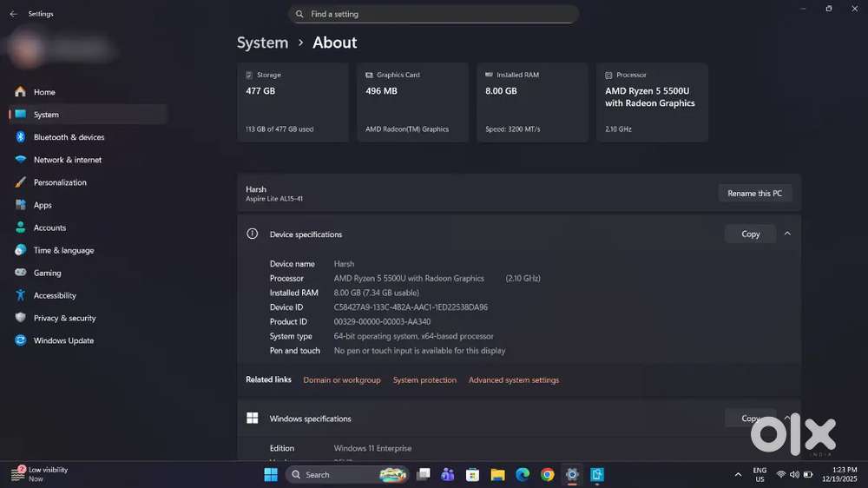
Task: Click the Find a setting search box
Action: [x=434, y=14]
